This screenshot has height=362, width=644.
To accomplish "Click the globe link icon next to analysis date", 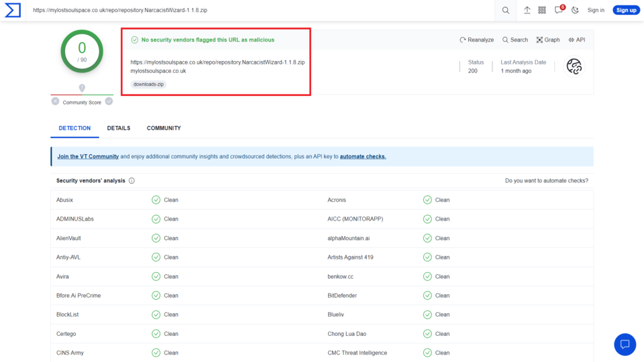I will pos(574,66).
